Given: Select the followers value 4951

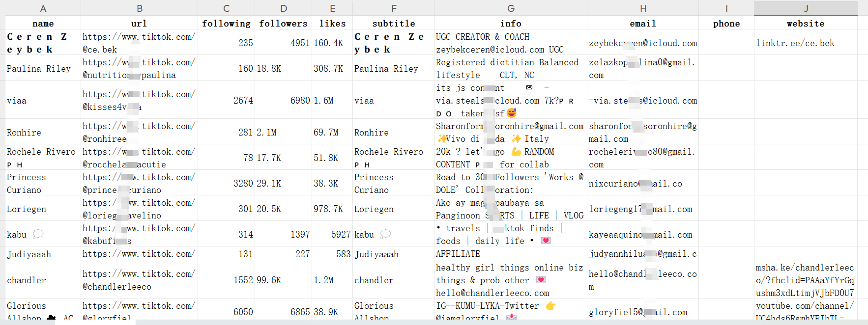Looking at the screenshot, I should click(284, 43).
